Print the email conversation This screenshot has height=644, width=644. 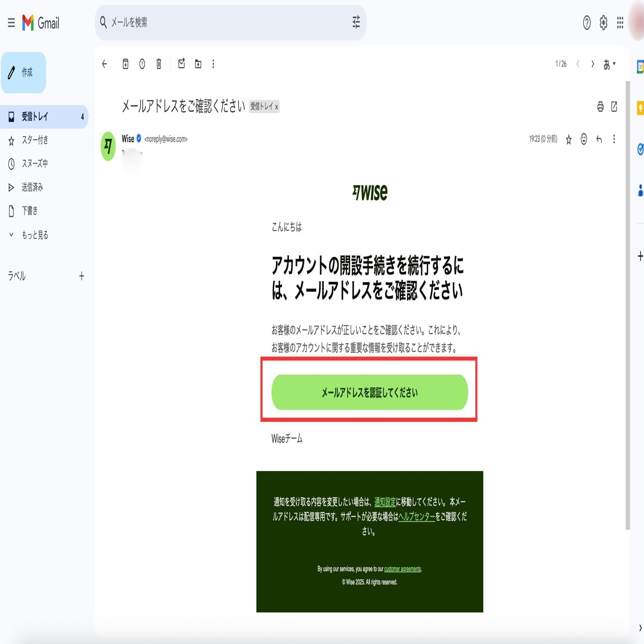click(600, 107)
